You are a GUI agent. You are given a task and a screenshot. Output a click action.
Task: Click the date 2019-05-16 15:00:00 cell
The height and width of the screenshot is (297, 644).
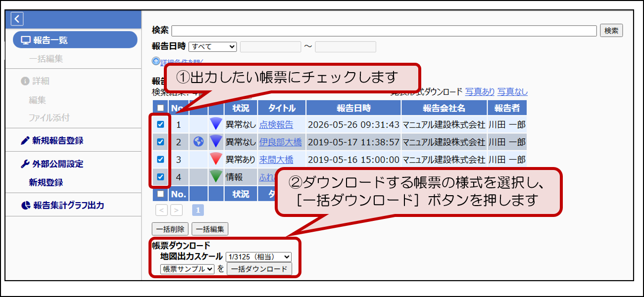pyautogui.click(x=353, y=159)
